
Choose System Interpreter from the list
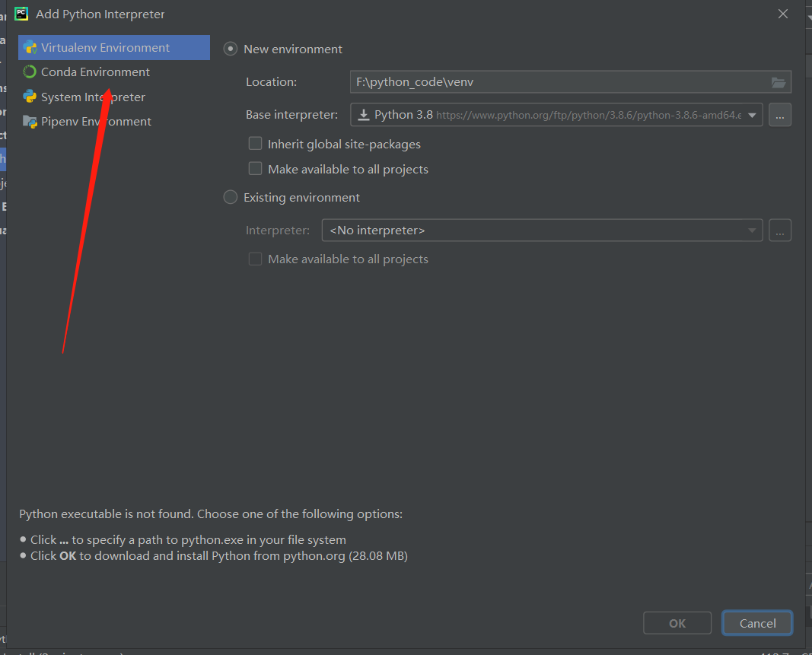tap(93, 97)
